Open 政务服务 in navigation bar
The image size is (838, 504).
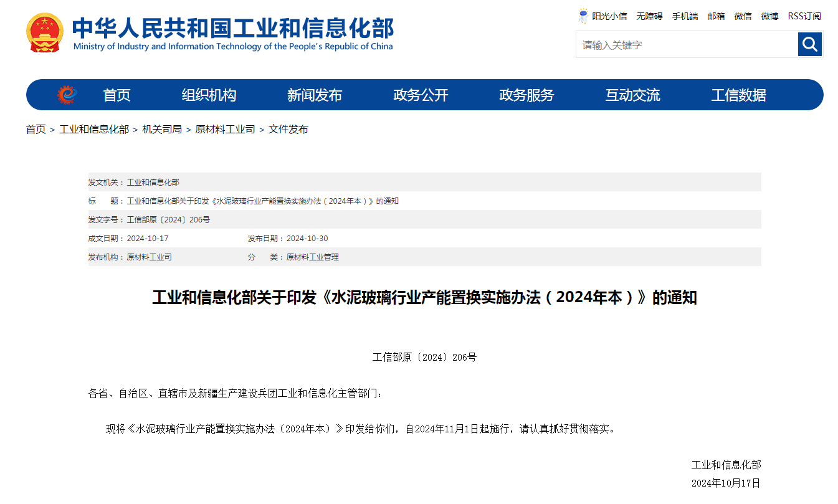[526, 95]
